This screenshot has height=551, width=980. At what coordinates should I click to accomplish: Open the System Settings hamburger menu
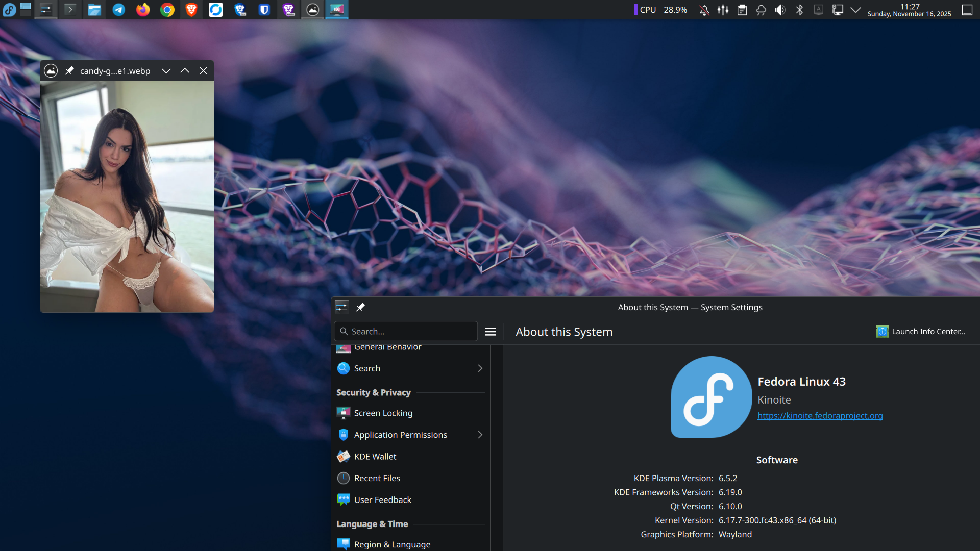coord(491,332)
